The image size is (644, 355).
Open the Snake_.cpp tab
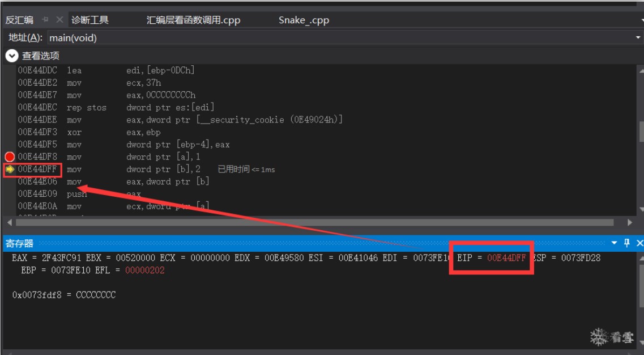pyautogui.click(x=304, y=20)
